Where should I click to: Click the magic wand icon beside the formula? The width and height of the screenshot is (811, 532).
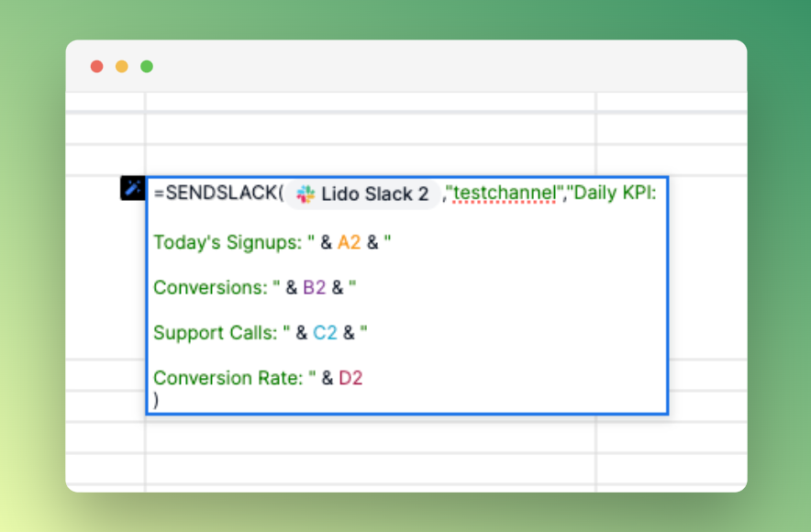click(x=133, y=188)
